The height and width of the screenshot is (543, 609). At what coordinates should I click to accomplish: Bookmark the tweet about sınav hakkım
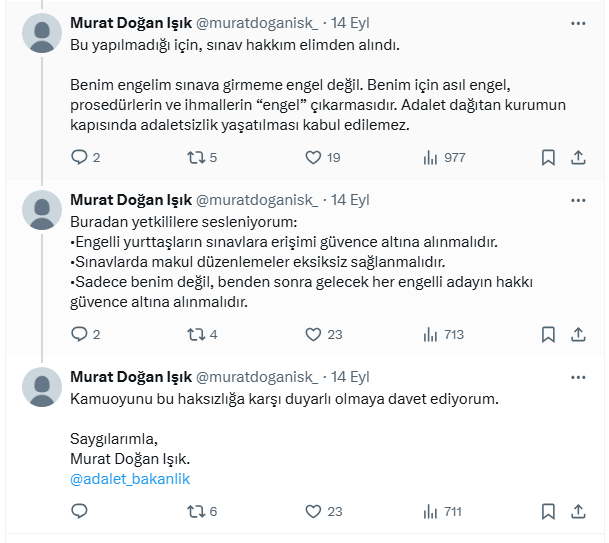coord(548,158)
